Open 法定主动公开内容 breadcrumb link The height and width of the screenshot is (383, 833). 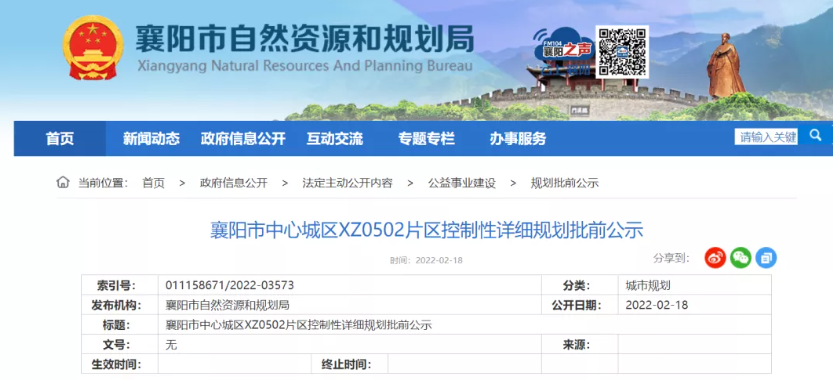pos(347,183)
